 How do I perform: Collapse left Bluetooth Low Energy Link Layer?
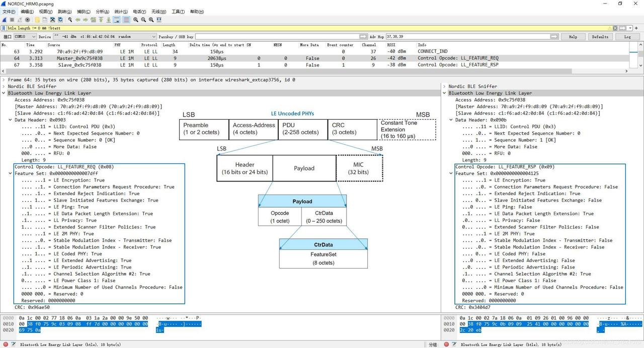click(4, 93)
